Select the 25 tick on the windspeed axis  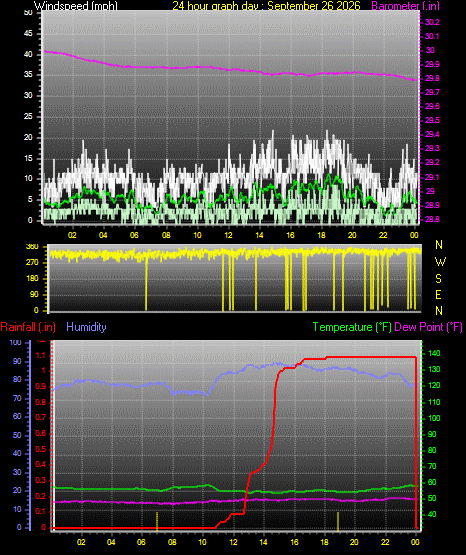[x=28, y=116]
